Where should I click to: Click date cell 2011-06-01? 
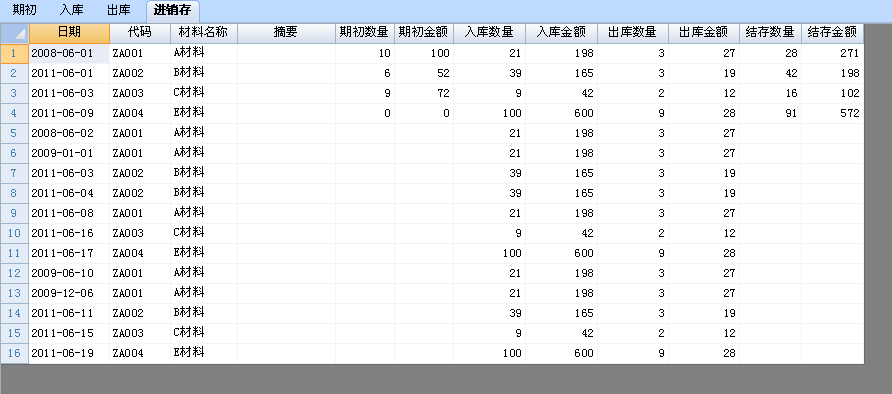tap(69, 73)
